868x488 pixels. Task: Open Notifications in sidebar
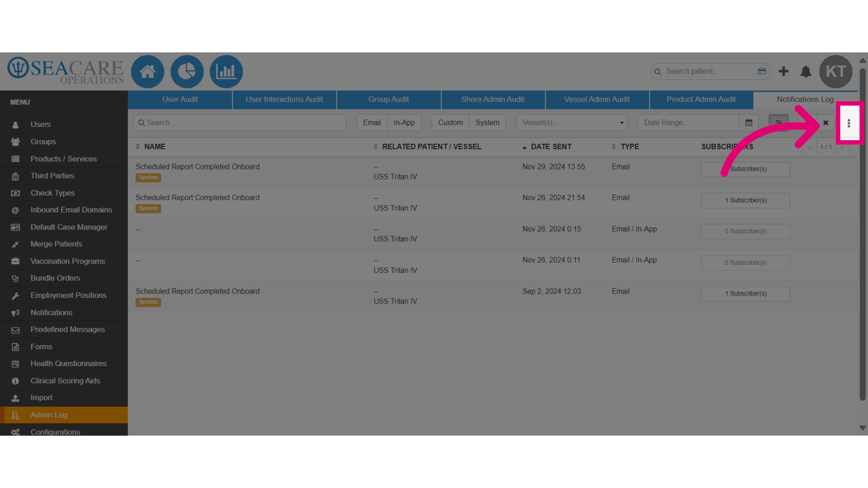tap(64, 312)
